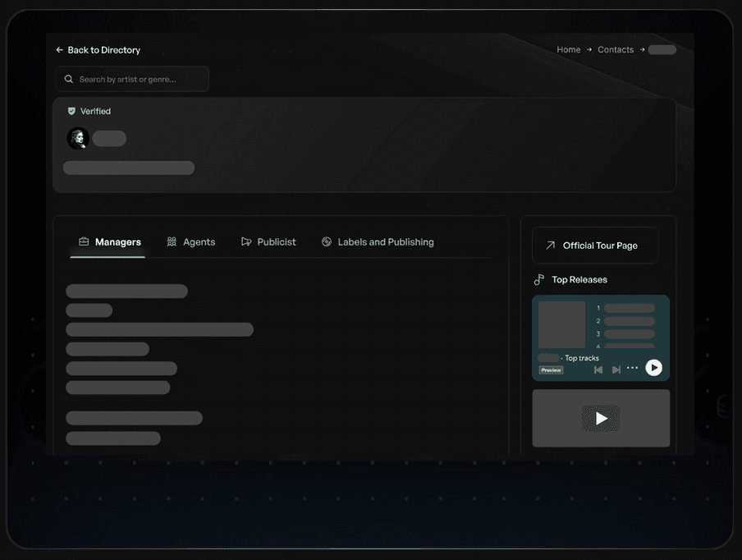Screen dimensions: 742x560
Task: Click the skip-to-next-track control
Action: [616, 369]
